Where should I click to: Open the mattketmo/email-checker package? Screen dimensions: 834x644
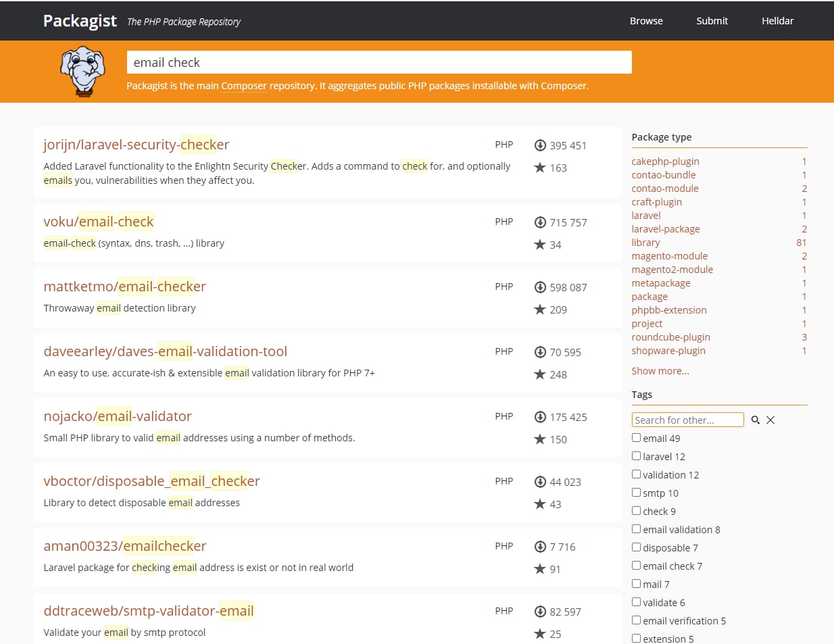[x=125, y=287]
